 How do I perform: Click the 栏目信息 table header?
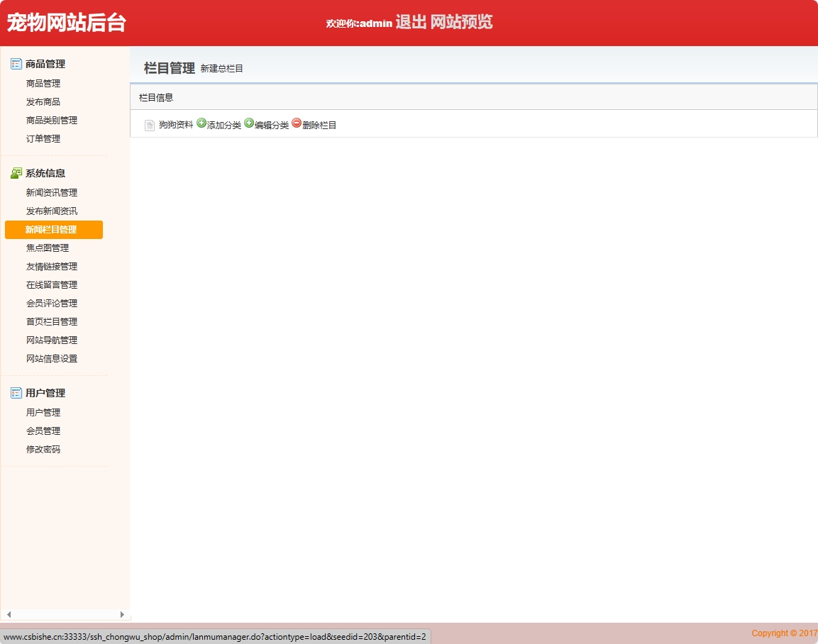click(x=156, y=97)
